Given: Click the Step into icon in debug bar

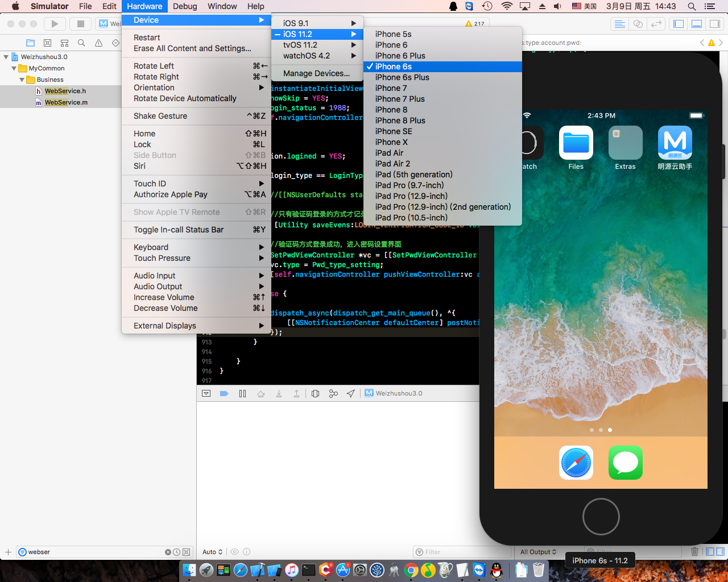Looking at the screenshot, I should tap(279, 393).
